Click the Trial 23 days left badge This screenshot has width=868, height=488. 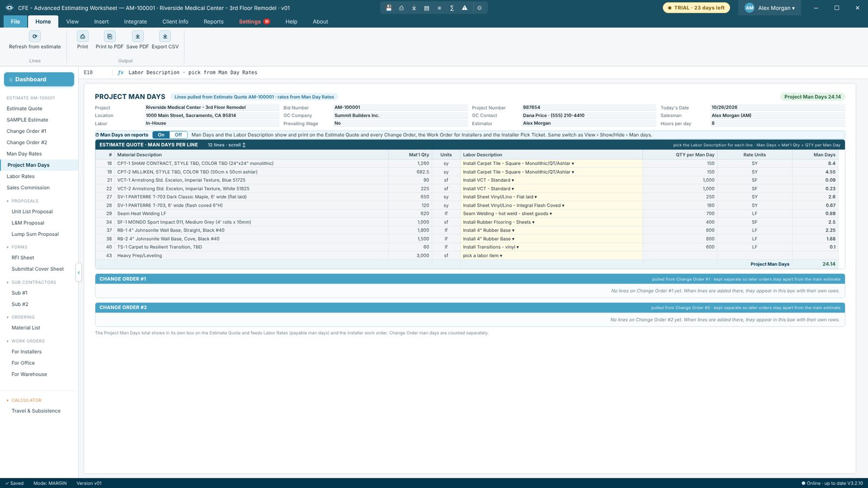pos(696,8)
